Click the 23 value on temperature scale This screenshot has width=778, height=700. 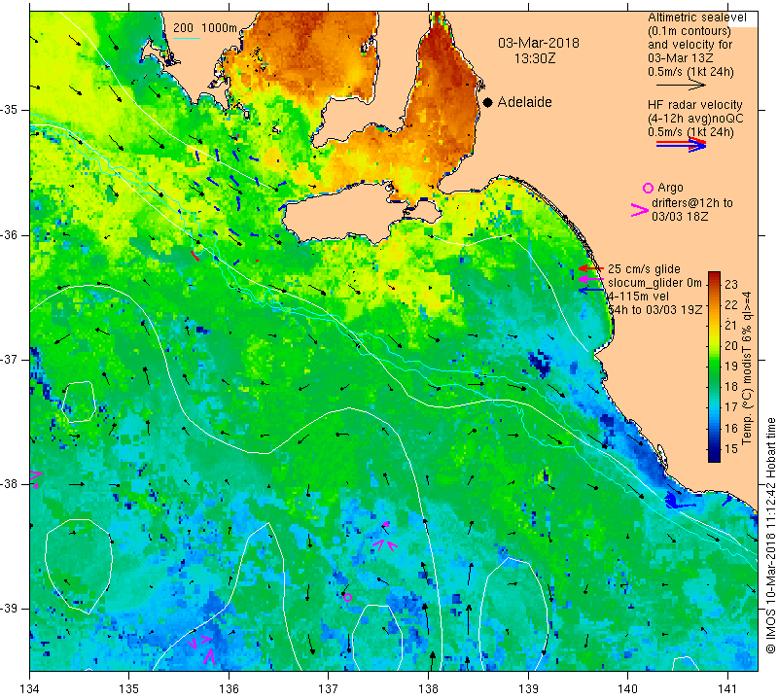point(731,284)
